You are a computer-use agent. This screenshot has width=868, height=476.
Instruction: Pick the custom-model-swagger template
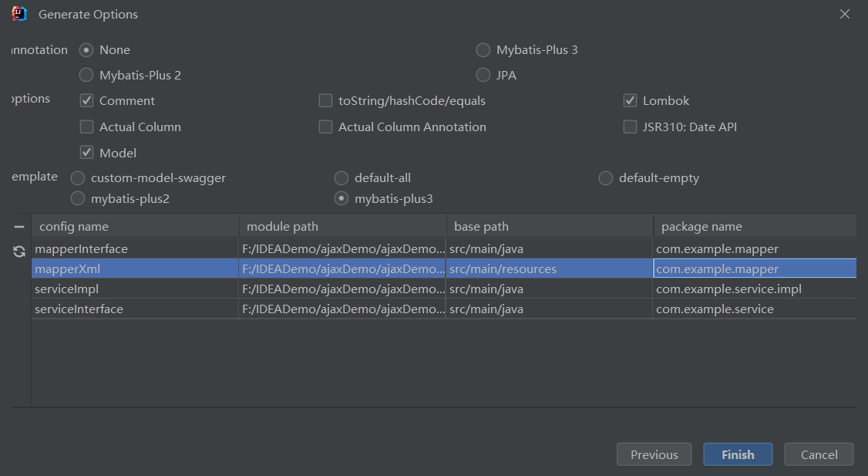(x=78, y=178)
